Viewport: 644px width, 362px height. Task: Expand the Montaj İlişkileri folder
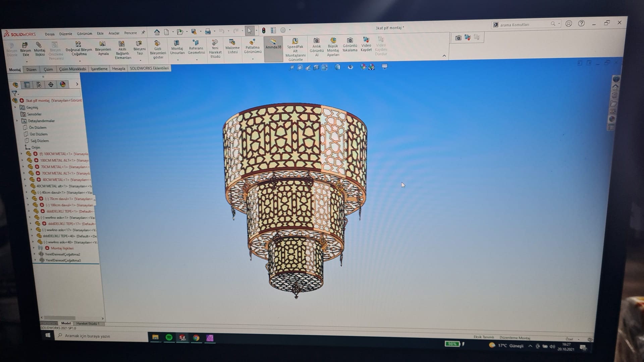click(x=34, y=248)
